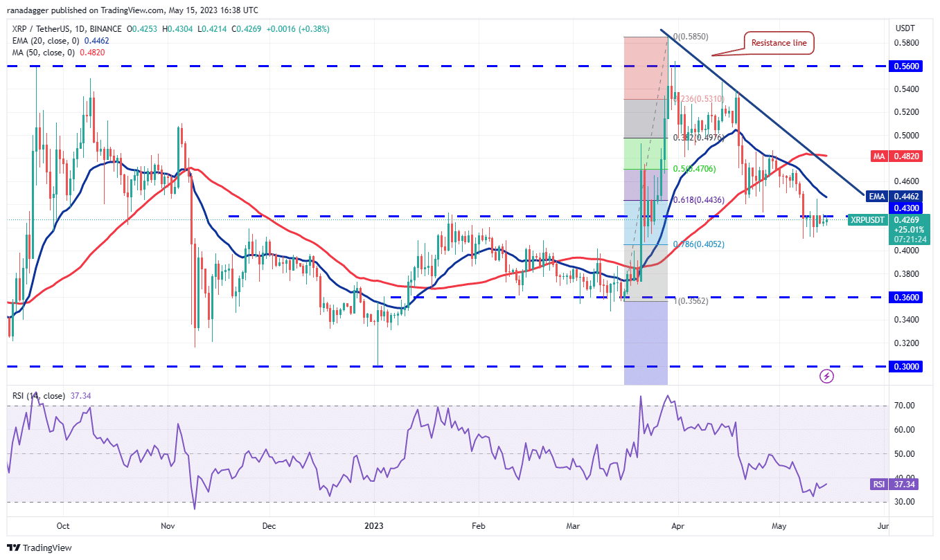This screenshot has width=940, height=560.
Task: Click the Fibonacci 0.236(0.5310) level label
Action: click(698, 99)
